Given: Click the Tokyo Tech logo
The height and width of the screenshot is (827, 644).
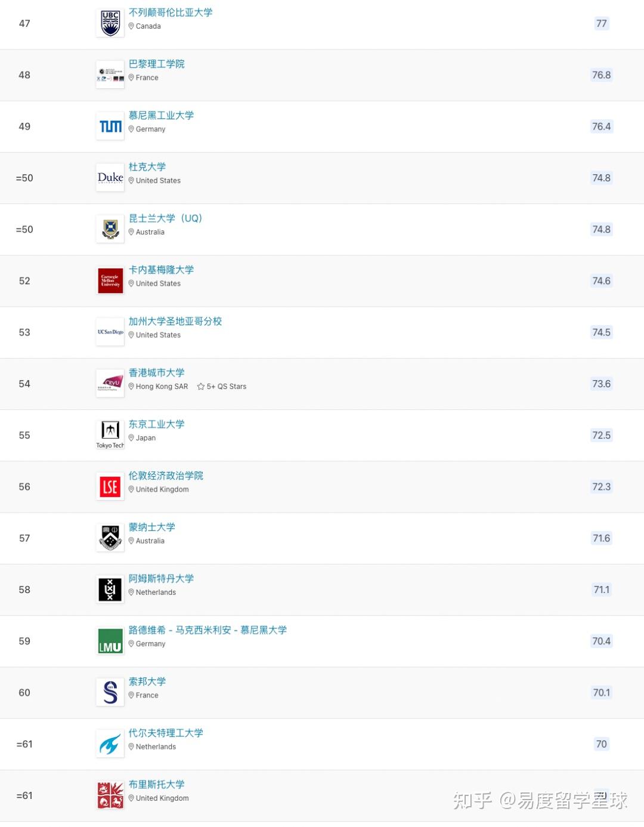Looking at the screenshot, I should (110, 434).
